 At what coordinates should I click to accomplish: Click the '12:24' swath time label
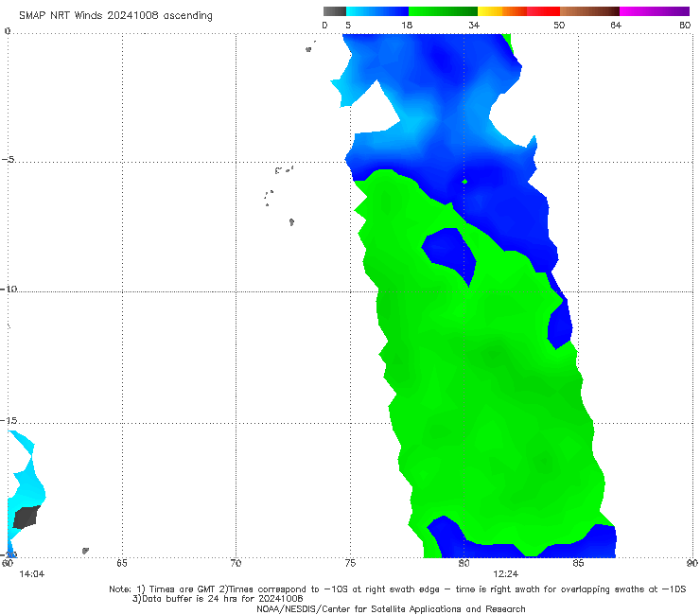point(506,574)
